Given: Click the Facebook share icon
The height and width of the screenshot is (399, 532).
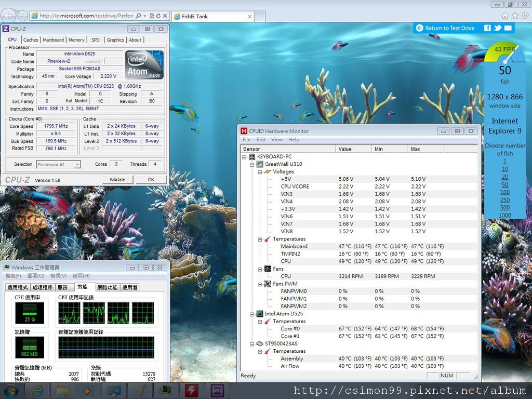Looking at the screenshot, I should [487, 28].
